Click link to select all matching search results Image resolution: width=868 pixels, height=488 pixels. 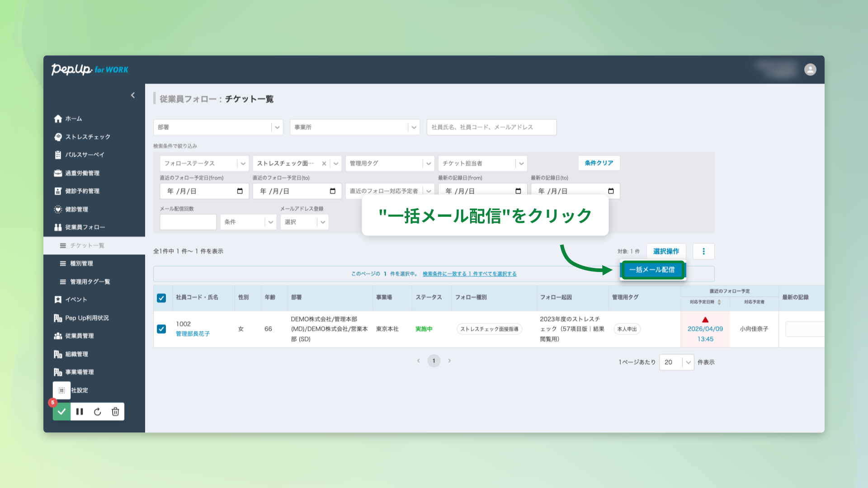click(469, 274)
